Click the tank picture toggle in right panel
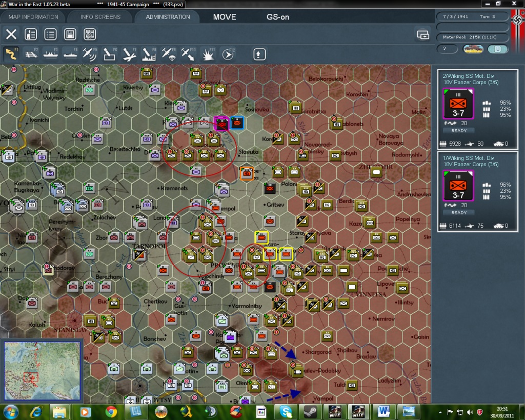 tap(473, 49)
